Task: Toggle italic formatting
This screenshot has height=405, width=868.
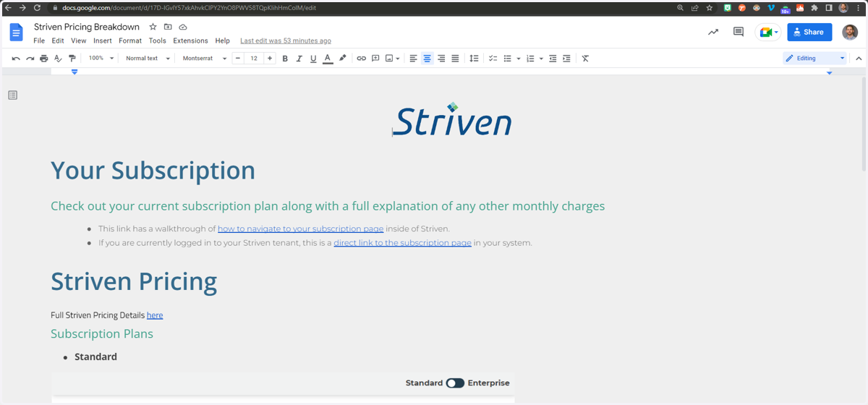Action: (x=299, y=59)
